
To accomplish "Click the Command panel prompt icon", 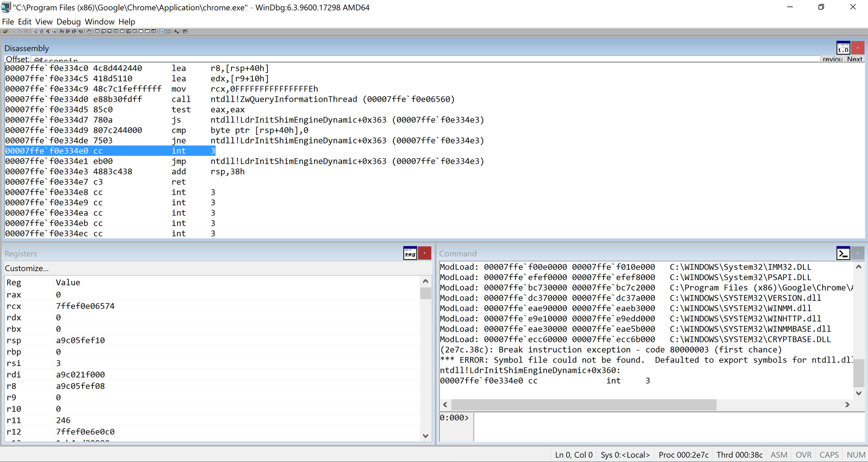I will click(843, 253).
